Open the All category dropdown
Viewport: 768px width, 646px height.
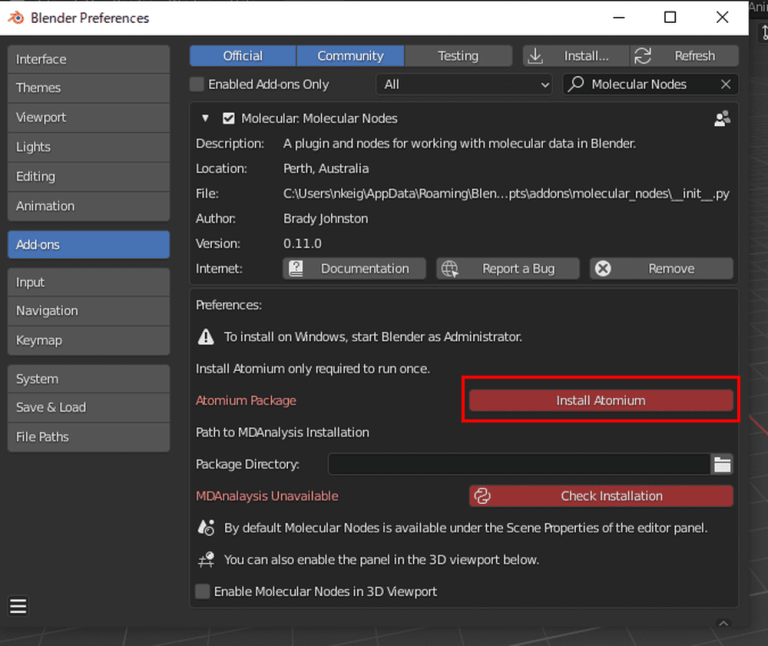pyautogui.click(x=465, y=85)
